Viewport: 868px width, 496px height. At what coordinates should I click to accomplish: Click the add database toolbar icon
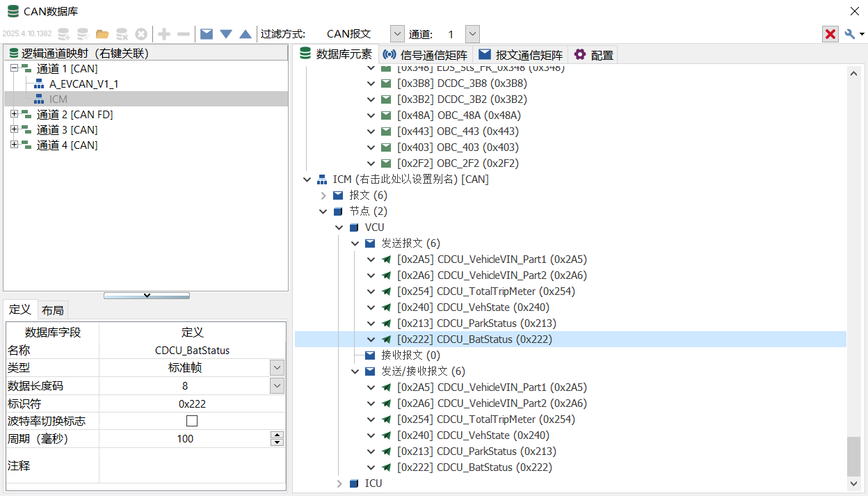pos(64,34)
